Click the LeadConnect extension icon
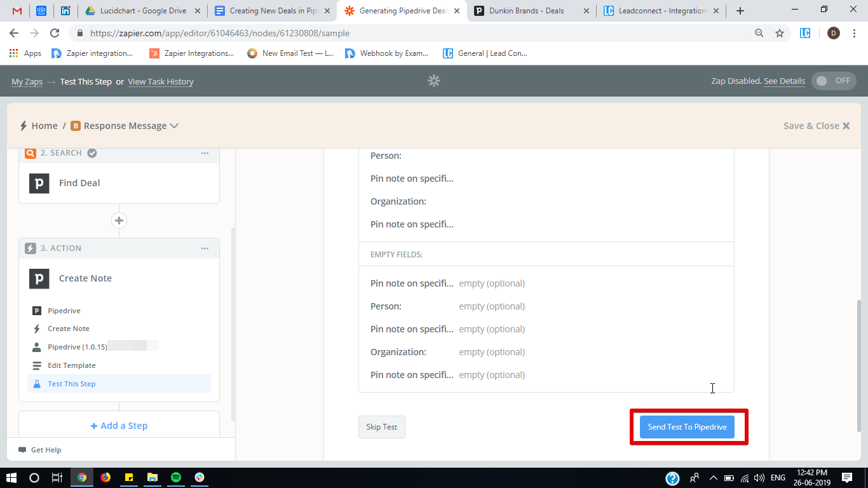 click(x=805, y=33)
